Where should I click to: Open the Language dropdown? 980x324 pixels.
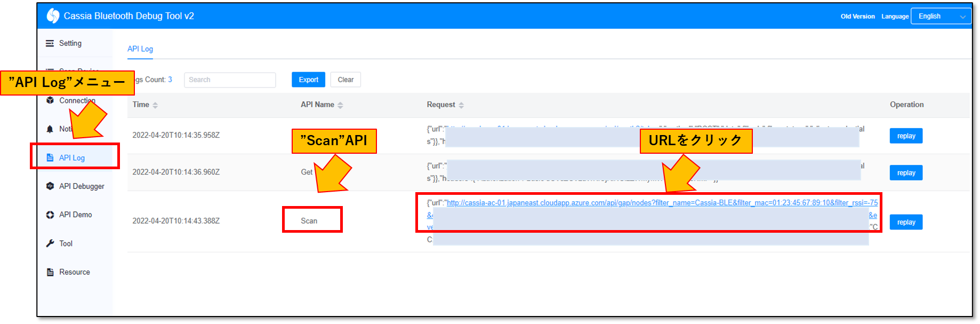click(941, 16)
